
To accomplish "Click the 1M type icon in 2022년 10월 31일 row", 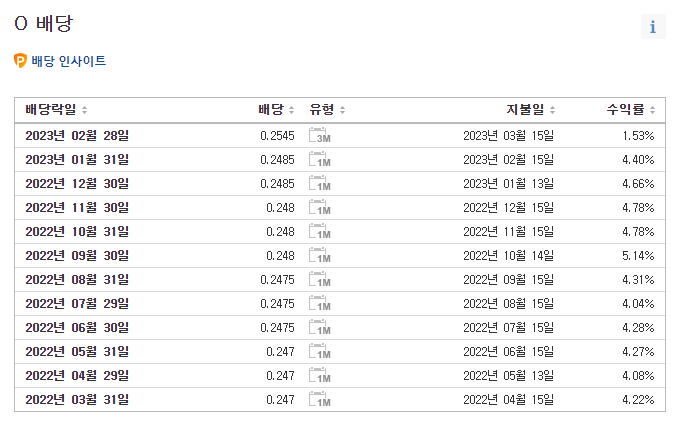I will coord(319,232).
